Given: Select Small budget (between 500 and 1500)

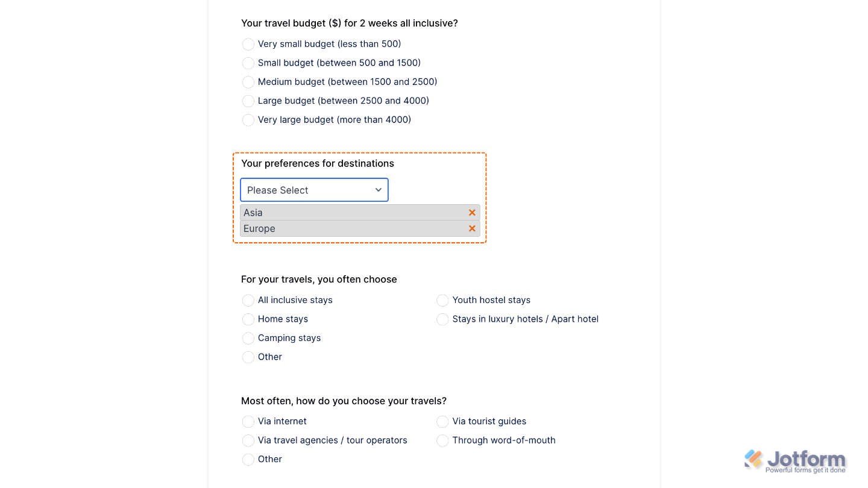Looking at the screenshot, I should pyautogui.click(x=248, y=63).
